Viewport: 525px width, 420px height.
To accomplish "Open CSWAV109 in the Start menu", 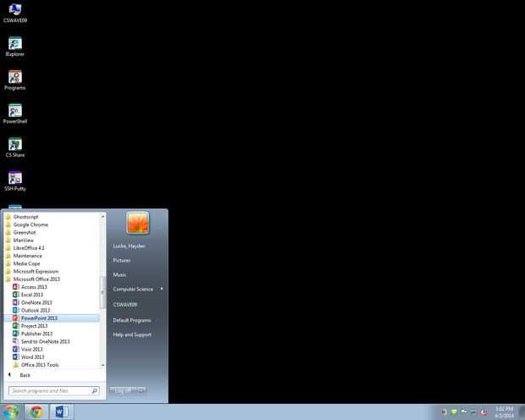I will coord(124,305).
